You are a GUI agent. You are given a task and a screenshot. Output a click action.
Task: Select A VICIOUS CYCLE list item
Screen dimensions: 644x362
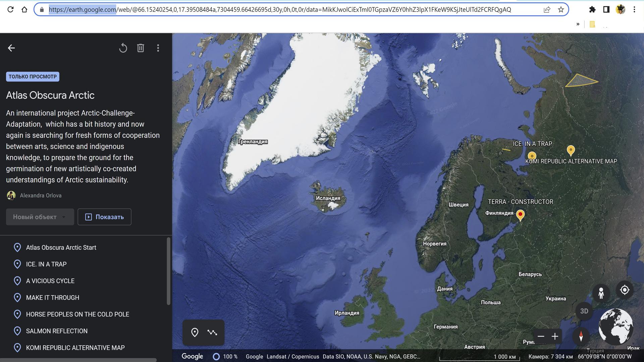pyautogui.click(x=50, y=281)
